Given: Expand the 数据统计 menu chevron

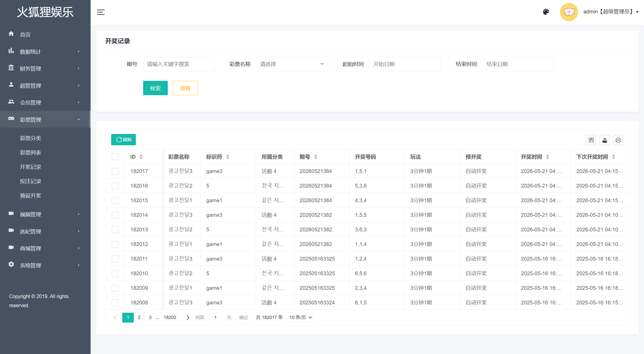Looking at the screenshot, I should [x=78, y=52].
